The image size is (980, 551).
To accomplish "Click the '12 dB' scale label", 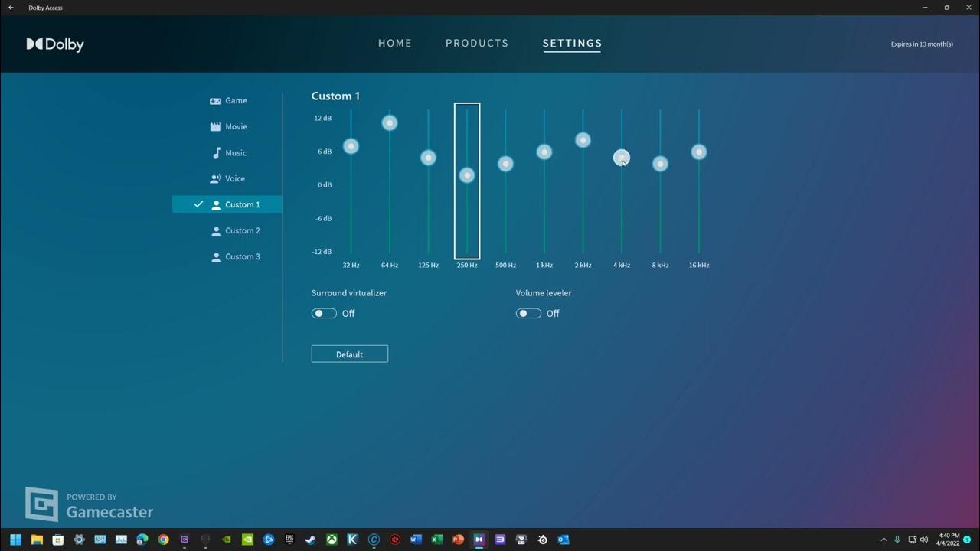I will pos(323,119).
